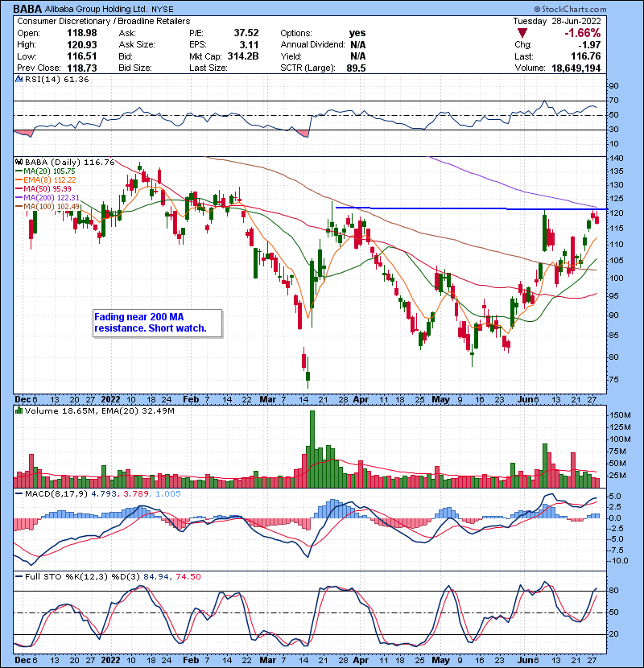The width and height of the screenshot is (644, 668).
Task: Click the 140 price axis label
Action: point(617,158)
